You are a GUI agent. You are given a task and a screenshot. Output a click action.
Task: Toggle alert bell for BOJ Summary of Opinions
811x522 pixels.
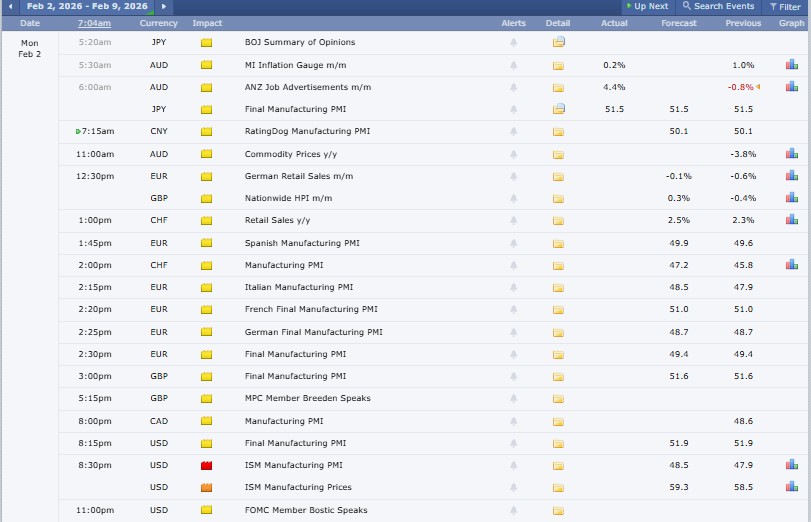coord(514,43)
